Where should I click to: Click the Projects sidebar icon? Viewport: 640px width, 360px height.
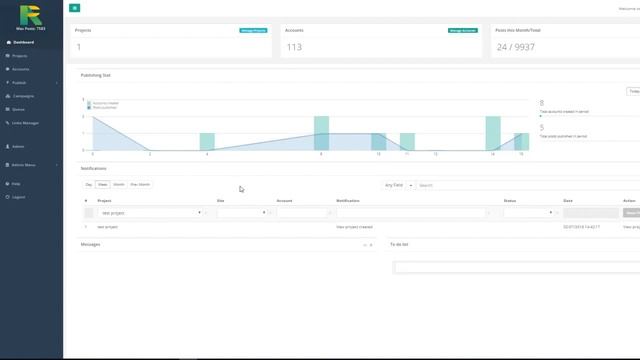[7, 56]
